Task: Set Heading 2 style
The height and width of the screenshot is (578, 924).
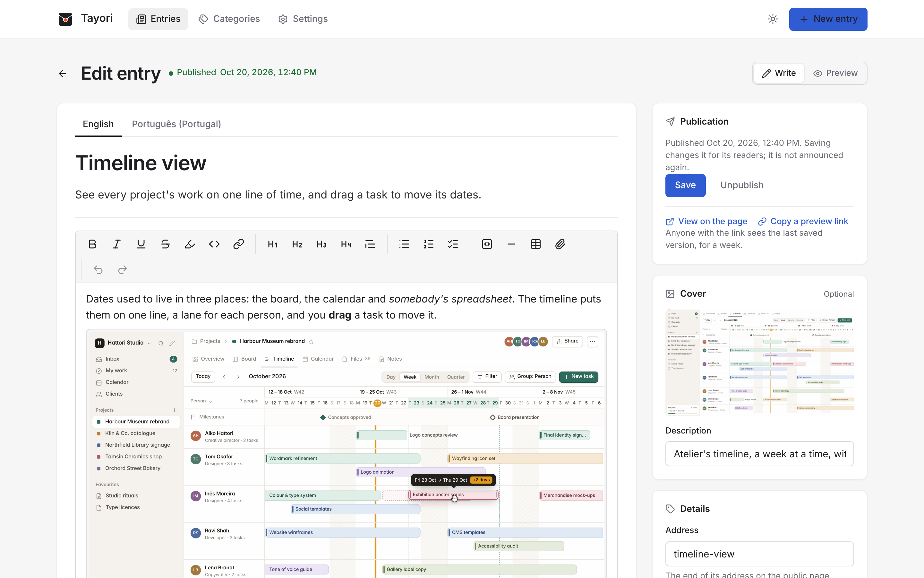Action: (297, 244)
